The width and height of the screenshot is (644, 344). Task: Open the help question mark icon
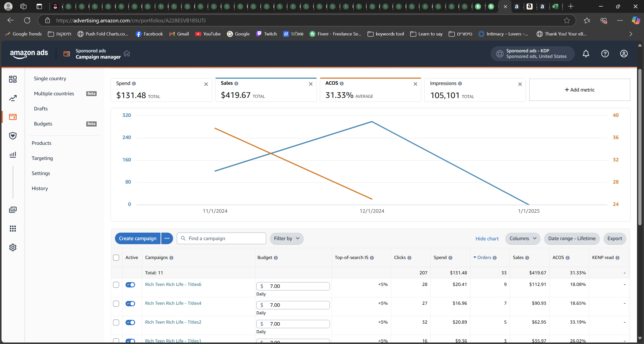(x=605, y=54)
